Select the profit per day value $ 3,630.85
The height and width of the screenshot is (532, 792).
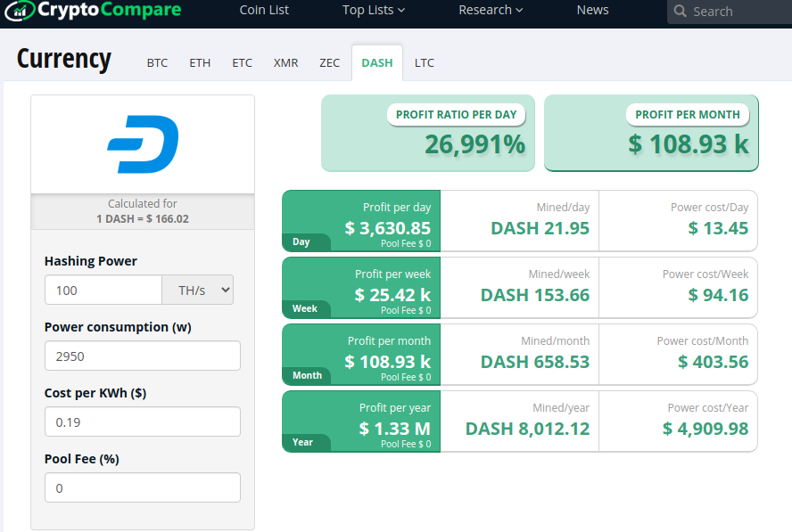tap(387, 228)
